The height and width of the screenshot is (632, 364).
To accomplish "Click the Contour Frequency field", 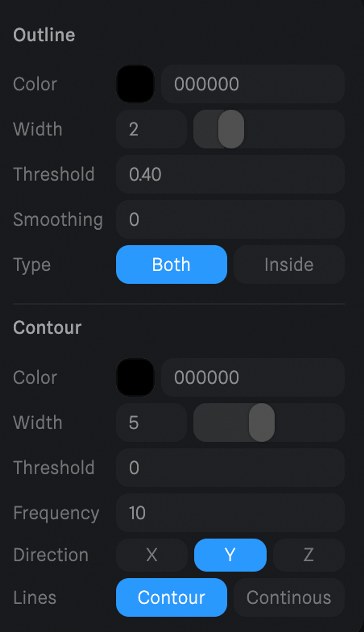I will click(230, 513).
